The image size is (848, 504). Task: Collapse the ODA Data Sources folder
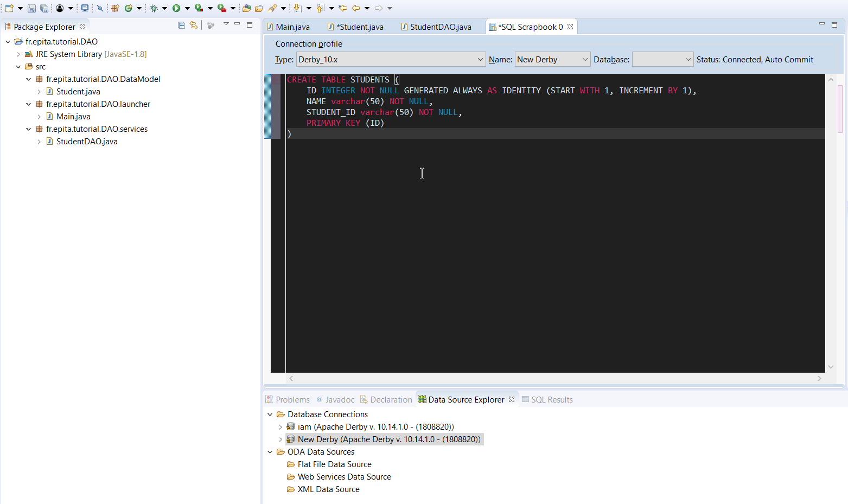270,452
